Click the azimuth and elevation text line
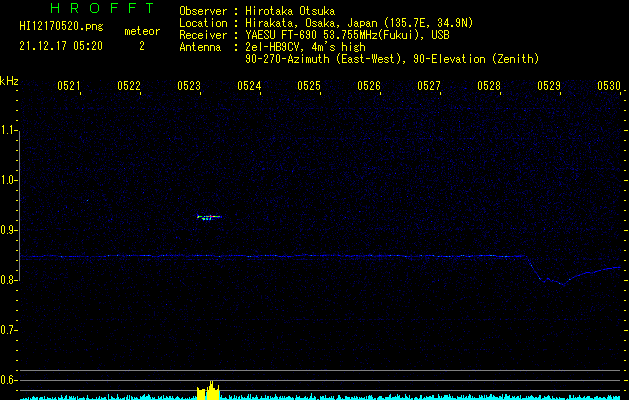This screenshot has width=629, height=400. (x=392, y=59)
